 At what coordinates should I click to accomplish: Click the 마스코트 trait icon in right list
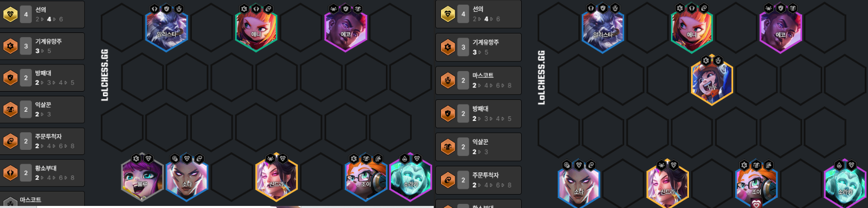click(448, 80)
